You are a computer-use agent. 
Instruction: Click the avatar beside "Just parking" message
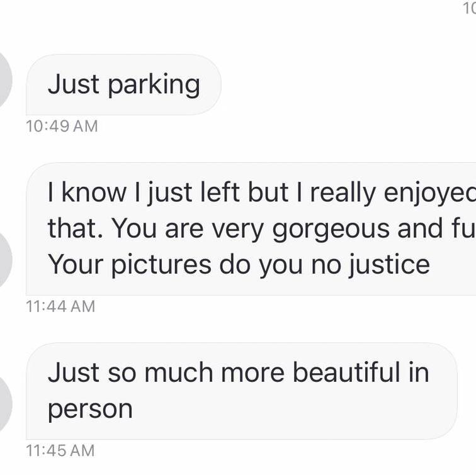coord(5,83)
